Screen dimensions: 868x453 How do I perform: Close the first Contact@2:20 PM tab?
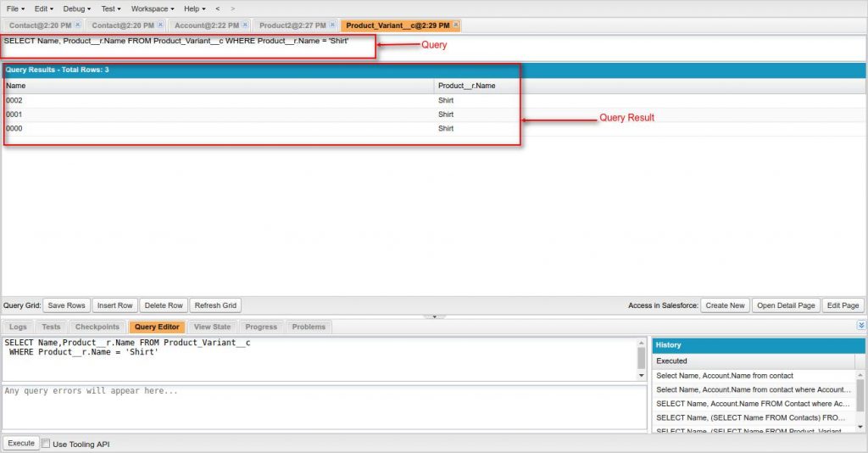tap(78, 25)
